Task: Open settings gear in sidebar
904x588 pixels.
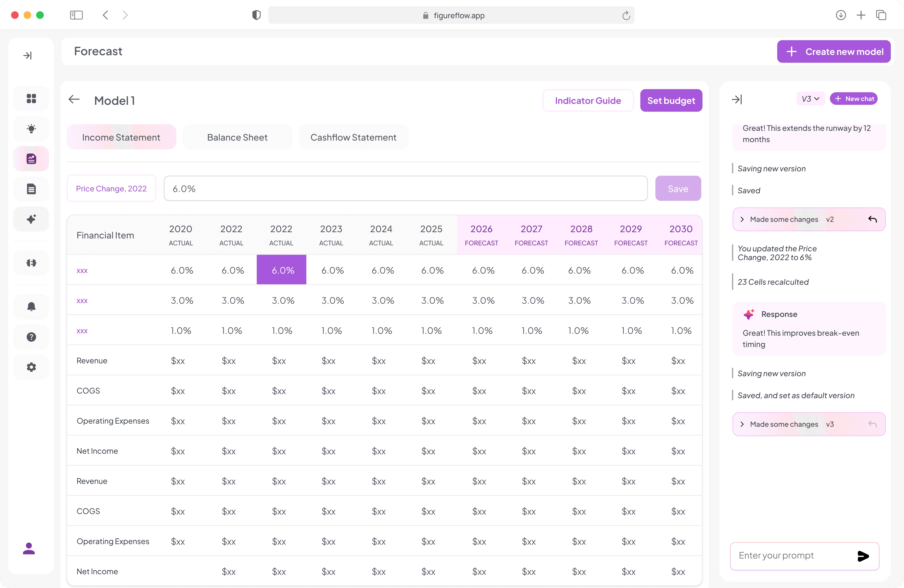Action: click(31, 367)
